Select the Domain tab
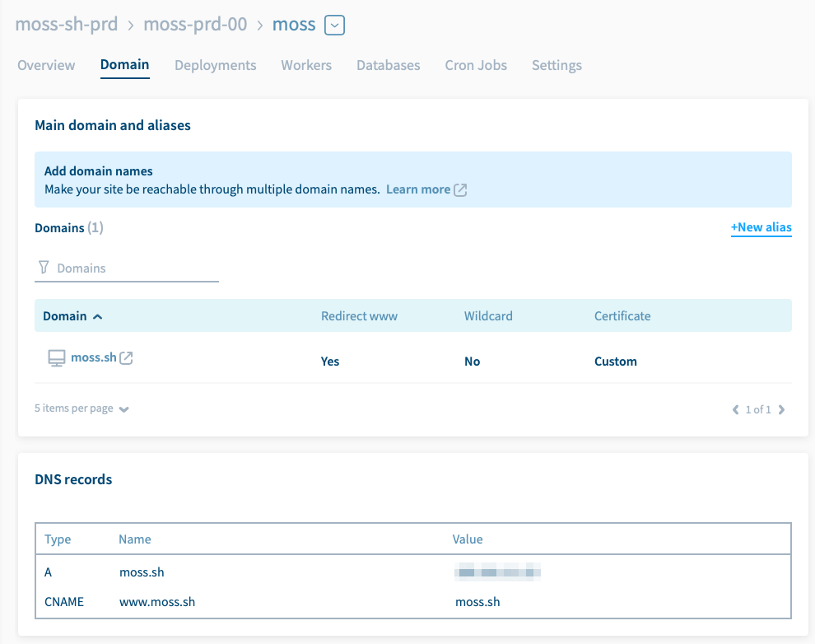Viewport: 815px width, 644px height. (125, 64)
